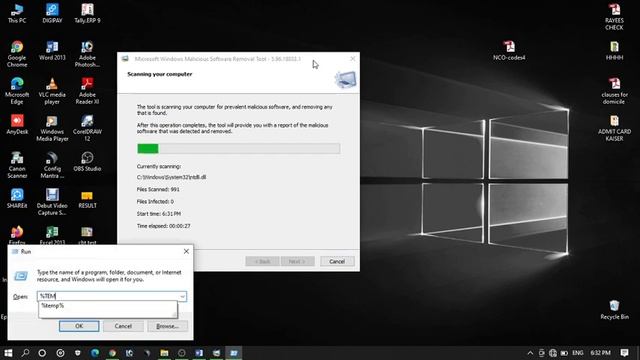640x360 pixels.
Task: Open the Recycle Bin
Action: (x=614, y=309)
